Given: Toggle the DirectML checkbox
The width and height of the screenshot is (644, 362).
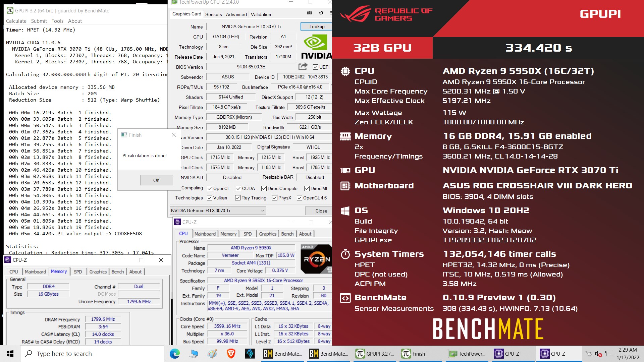Looking at the screenshot, I should pos(307,188).
